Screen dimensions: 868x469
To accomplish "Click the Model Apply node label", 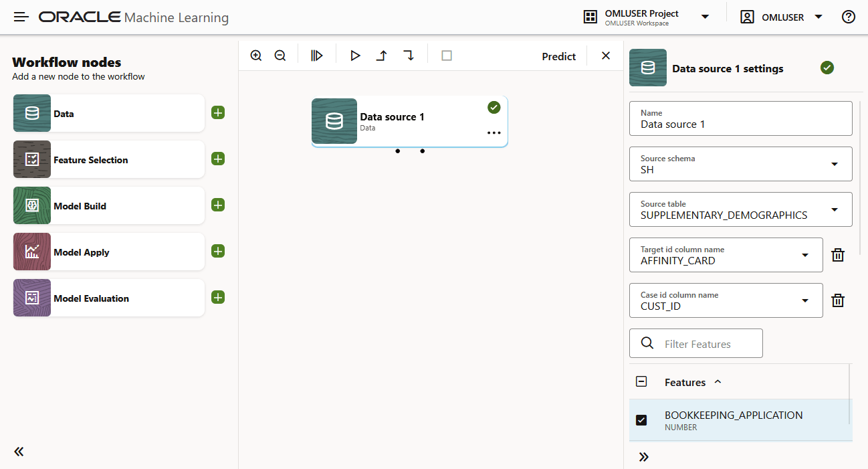I will (82, 252).
